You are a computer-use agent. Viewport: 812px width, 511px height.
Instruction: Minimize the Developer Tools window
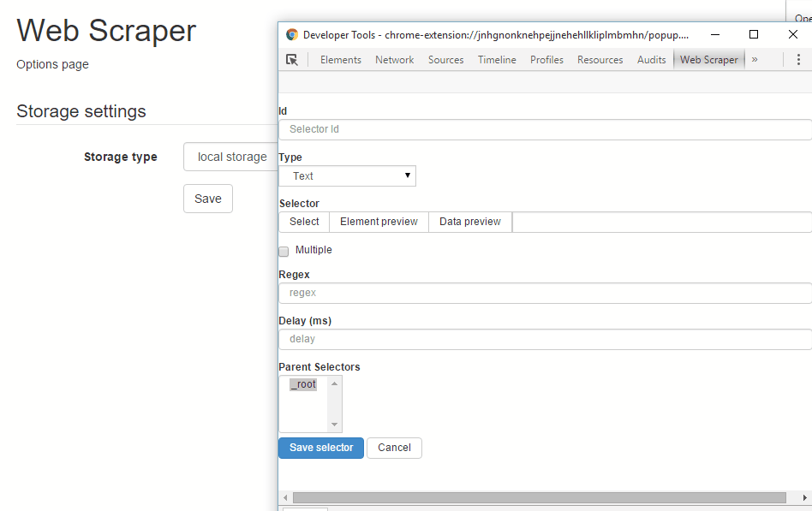point(715,35)
